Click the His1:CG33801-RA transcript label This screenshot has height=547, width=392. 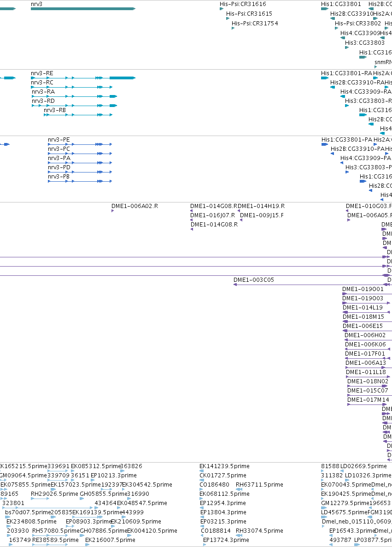click(x=346, y=73)
